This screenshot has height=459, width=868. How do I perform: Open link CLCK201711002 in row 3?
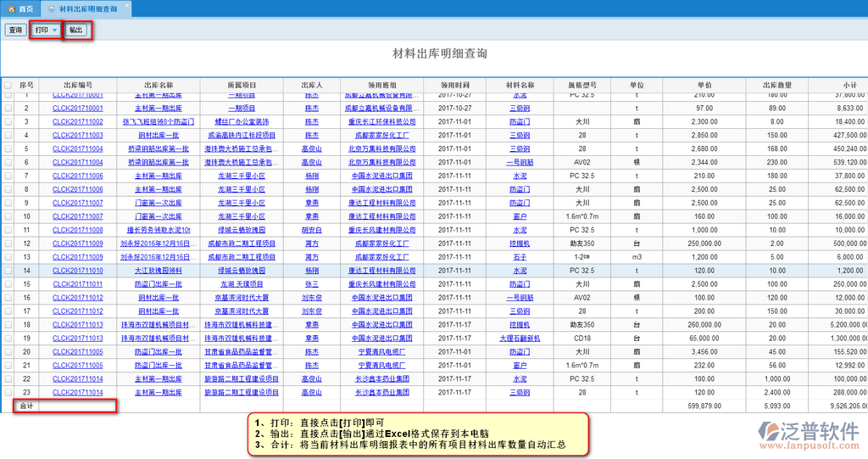click(x=77, y=121)
